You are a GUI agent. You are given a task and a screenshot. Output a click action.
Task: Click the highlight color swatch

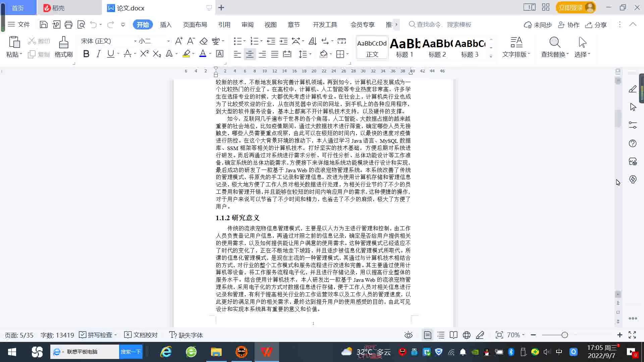186,54
